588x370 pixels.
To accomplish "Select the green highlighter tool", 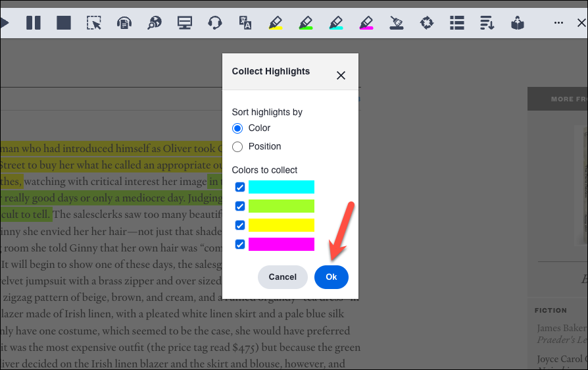I will (306, 23).
